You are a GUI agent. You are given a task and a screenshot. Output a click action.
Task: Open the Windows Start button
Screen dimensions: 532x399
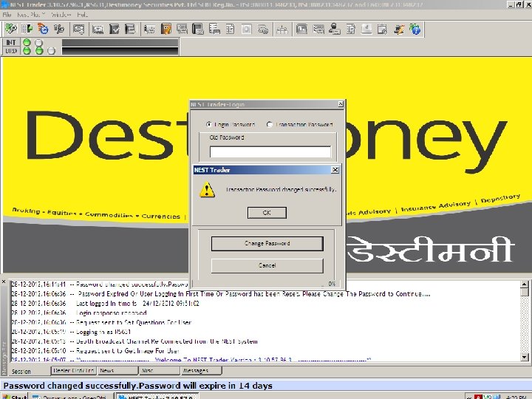(x=14, y=396)
